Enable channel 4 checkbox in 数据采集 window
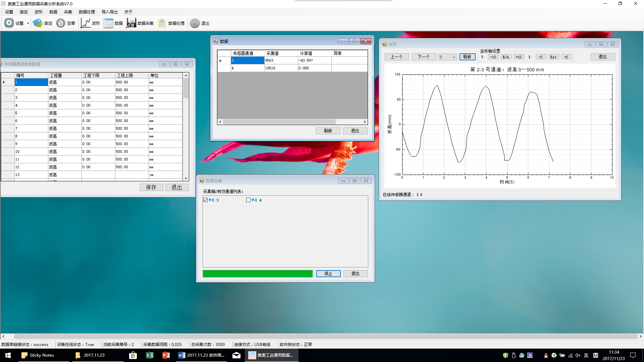This screenshot has height=362, width=644. coord(249,200)
